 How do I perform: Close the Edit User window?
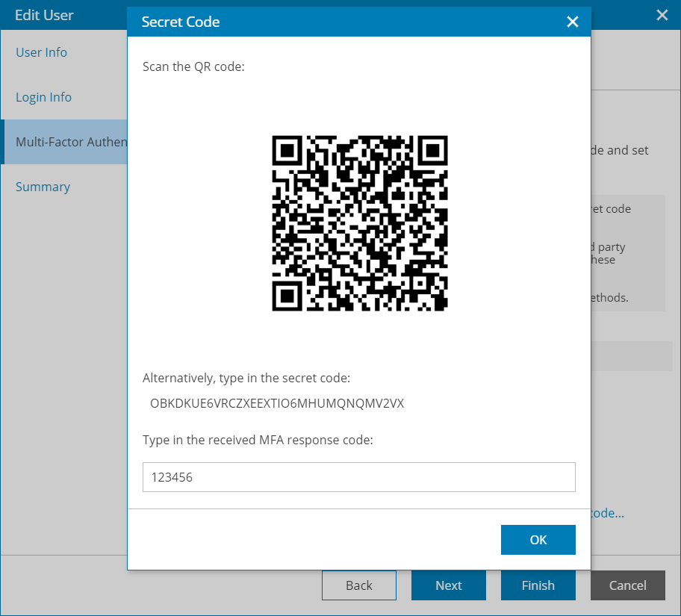[662, 15]
